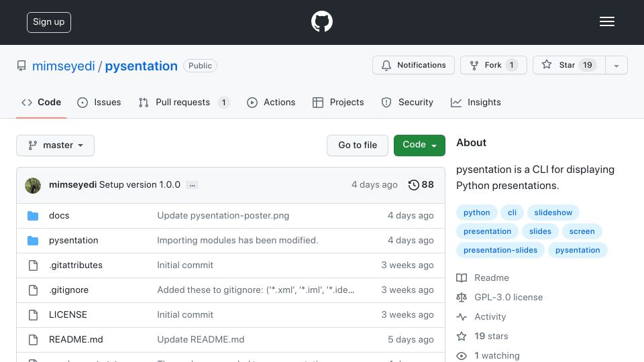The height and width of the screenshot is (362, 644).
Task: Select the cli topic tag
Action: pyautogui.click(x=512, y=213)
